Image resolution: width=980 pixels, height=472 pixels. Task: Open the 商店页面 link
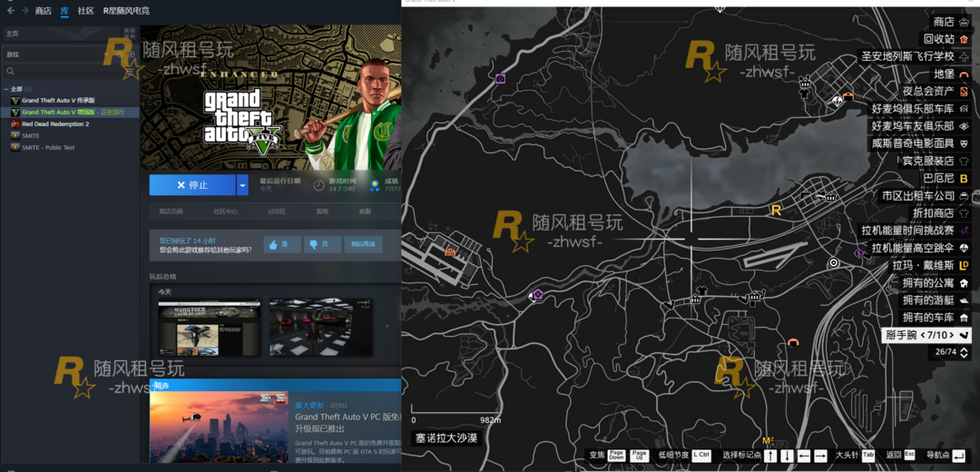(171, 211)
